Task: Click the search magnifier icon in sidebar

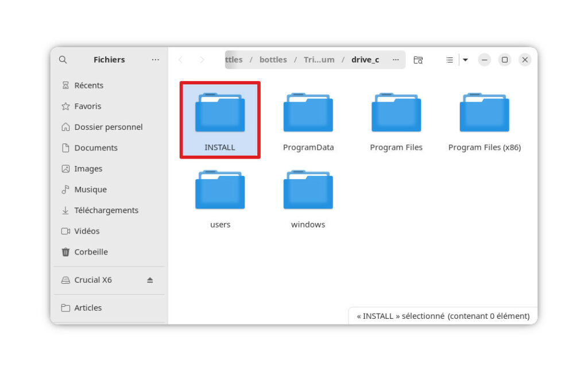Action: [63, 60]
